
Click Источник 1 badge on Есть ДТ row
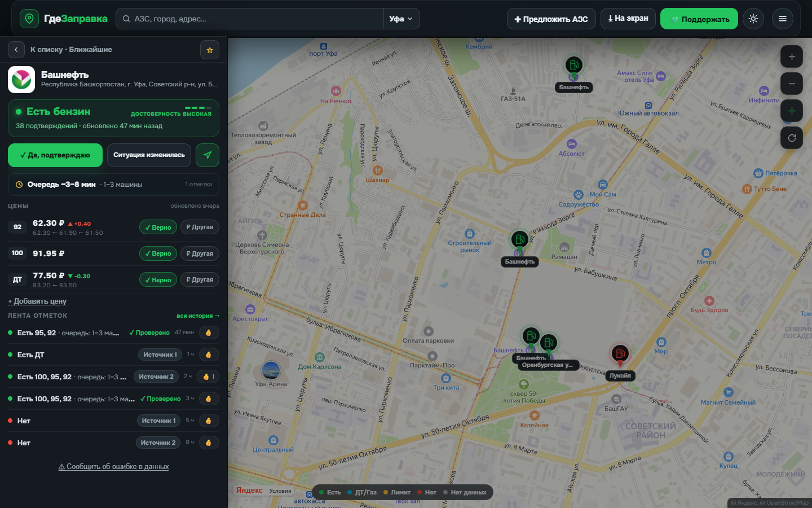pos(160,354)
